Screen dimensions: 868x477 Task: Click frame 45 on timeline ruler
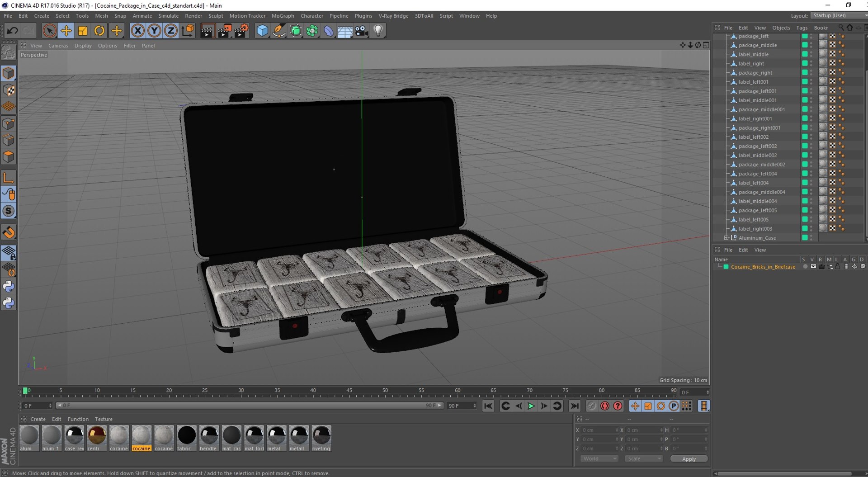point(349,391)
